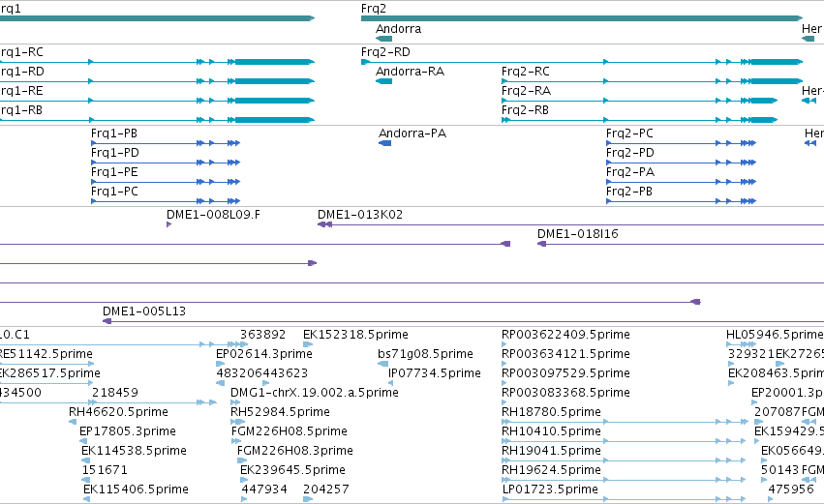Click the RE51142.5prime EST label
824x504 pixels.
pyautogui.click(x=46, y=354)
